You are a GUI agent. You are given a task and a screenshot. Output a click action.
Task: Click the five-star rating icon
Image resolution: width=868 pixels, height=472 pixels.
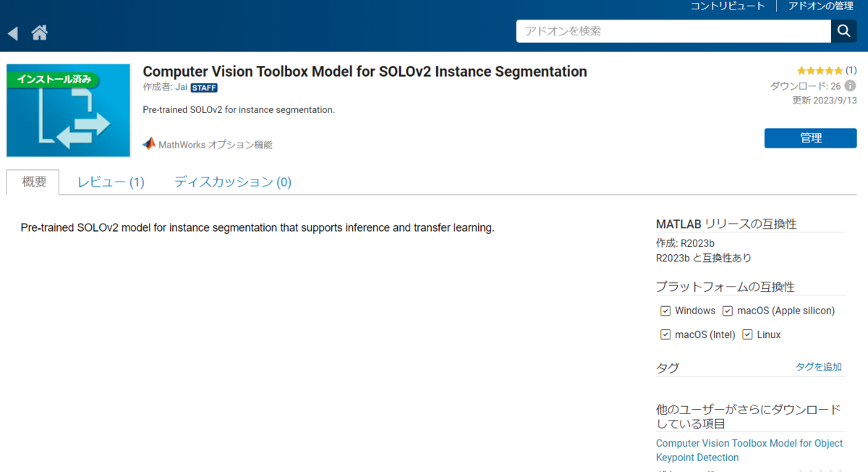point(820,70)
